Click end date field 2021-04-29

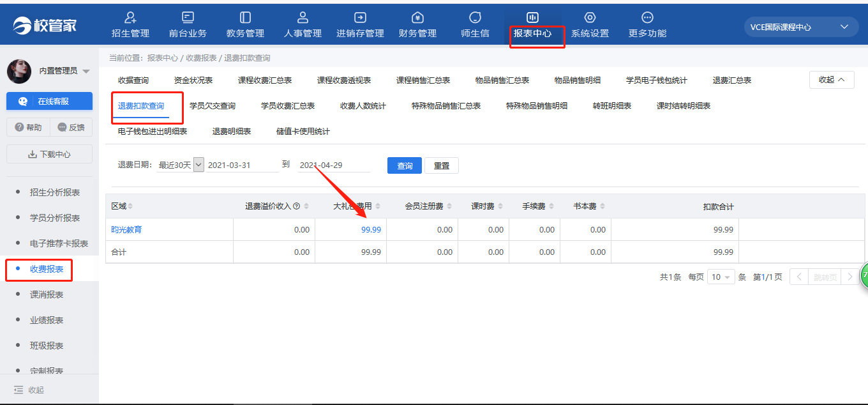334,165
